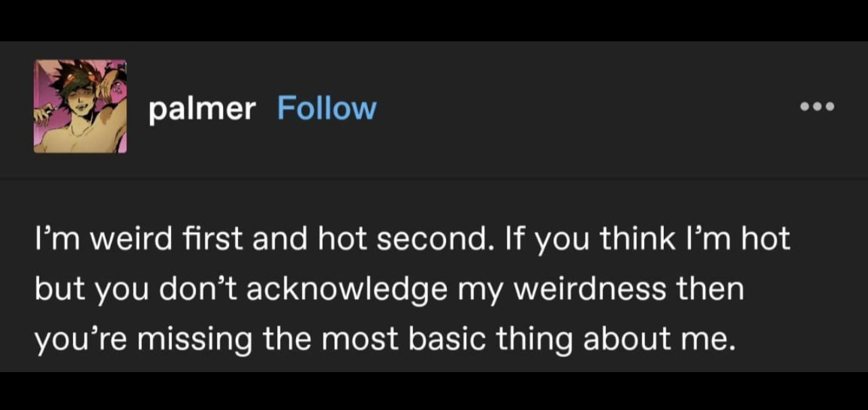This screenshot has height=410, width=868.
Task: Open the three-dot post options menu
Action: [817, 107]
